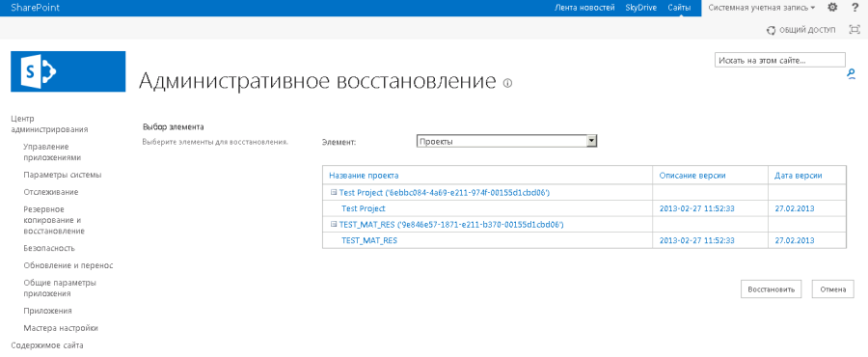
Task: Click 27.02.2013 date in TEST_MAT_RES row
Action: click(x=795, y=241)
